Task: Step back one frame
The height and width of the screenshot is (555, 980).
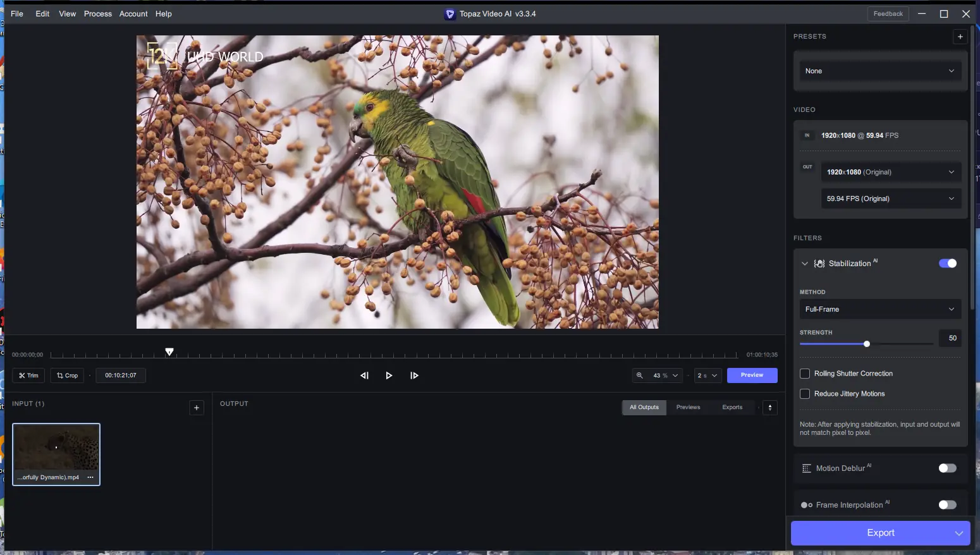Action: [364, 375]
